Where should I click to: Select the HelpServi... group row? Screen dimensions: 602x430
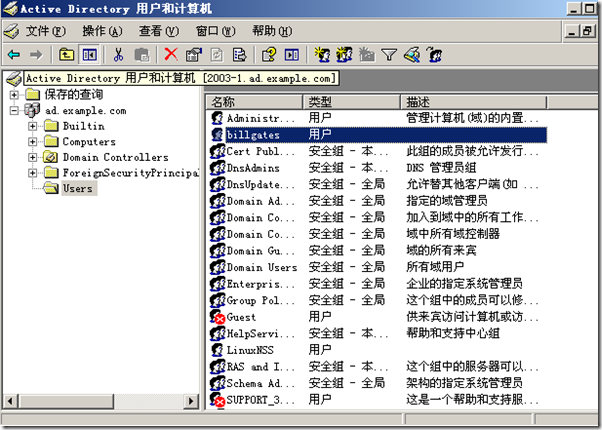click(378, 333)
